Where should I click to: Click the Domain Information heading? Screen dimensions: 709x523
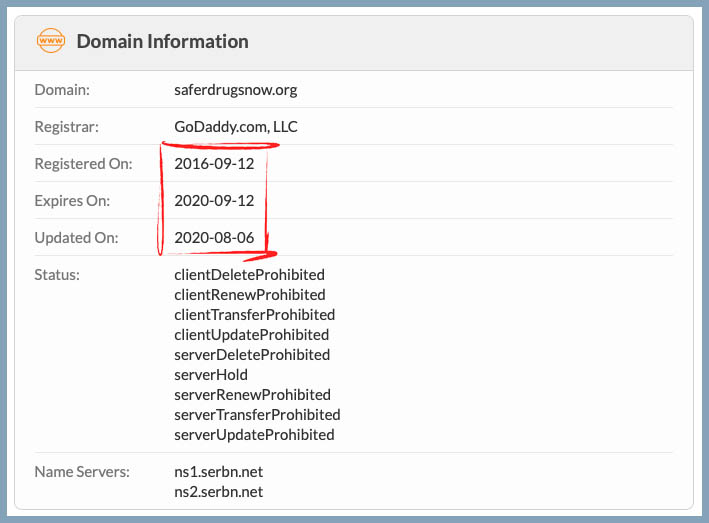[162, 42]
